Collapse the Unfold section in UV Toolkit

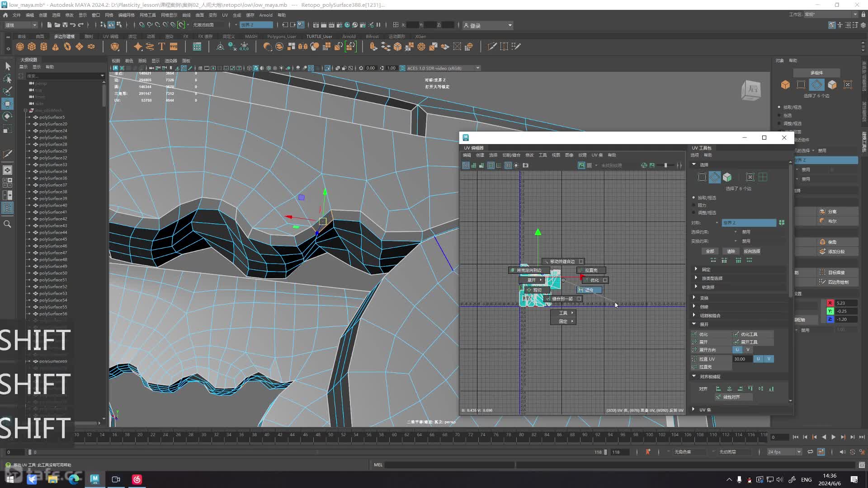(x=694, y=324)
